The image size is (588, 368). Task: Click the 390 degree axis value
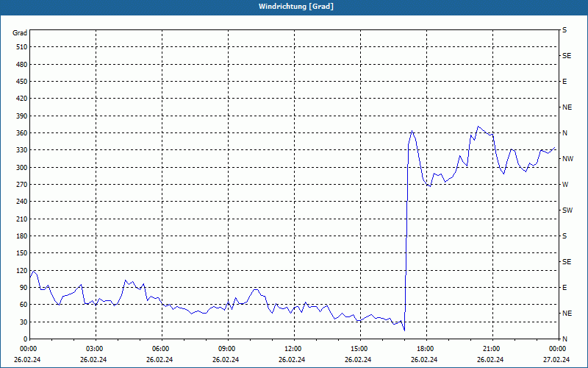point(22,116)
